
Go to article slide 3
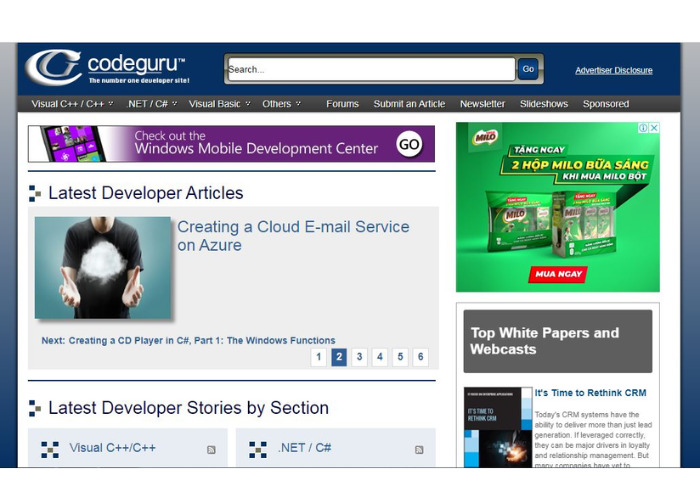(x=359, y=357)
